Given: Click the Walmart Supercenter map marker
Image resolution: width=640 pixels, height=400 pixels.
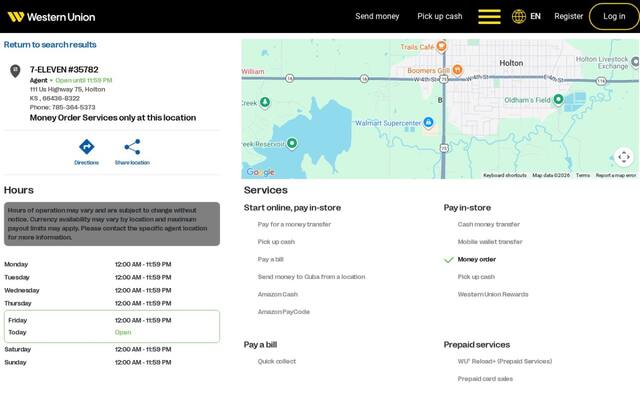Looking at the screenshot, I should click(x=428, y=122).
